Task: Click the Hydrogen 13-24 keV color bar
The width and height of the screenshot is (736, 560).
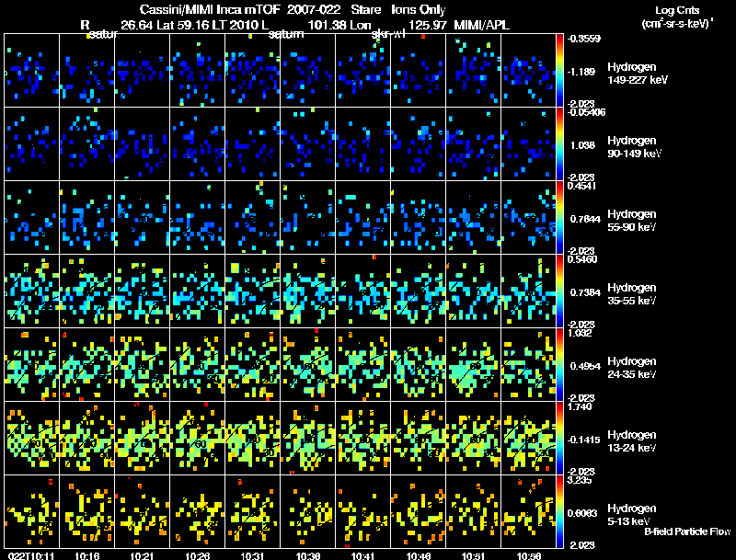Action: click(559, 438)
